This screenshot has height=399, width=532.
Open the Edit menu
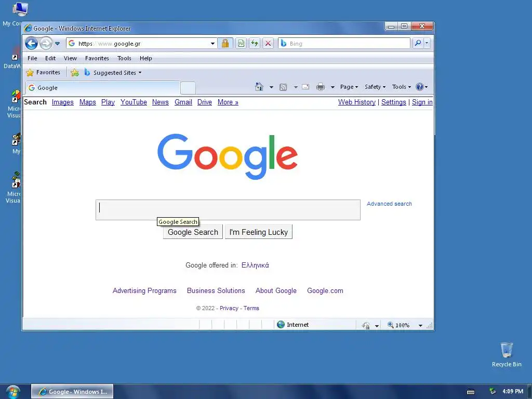pos(50,58)
